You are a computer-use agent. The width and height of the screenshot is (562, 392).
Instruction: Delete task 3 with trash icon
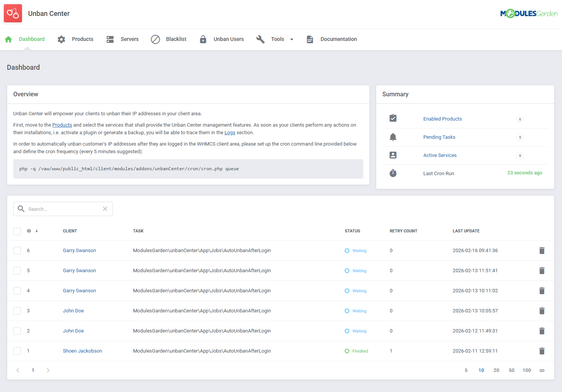(x=542, y=311)
